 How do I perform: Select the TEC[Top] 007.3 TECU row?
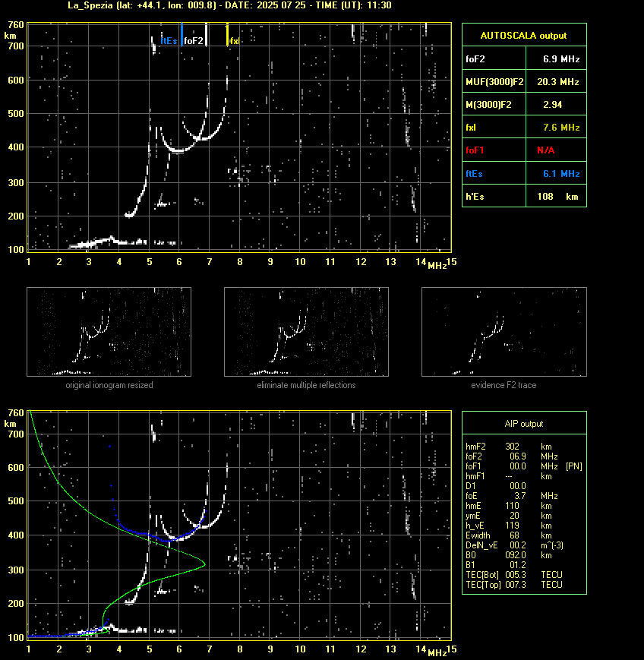[x=514, y=585]
